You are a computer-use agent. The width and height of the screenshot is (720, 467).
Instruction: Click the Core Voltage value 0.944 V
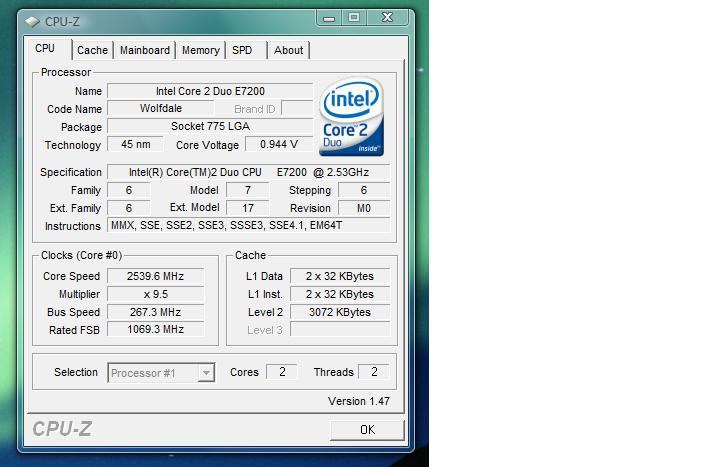point(279,144)
